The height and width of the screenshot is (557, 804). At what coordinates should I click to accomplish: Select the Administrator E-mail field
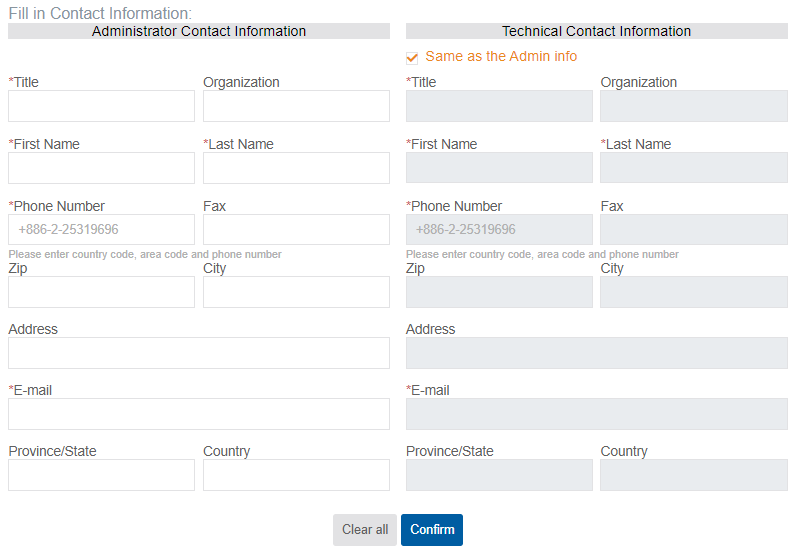(199, 414)
